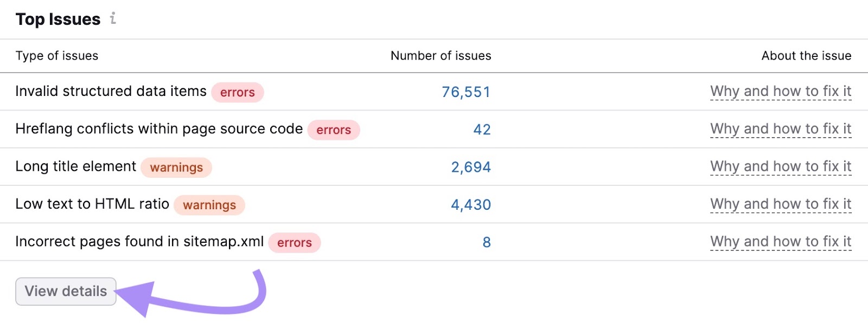The height and width of the screenshot is (323, 868).
Task: Click warnings badge beside Long title element
Action: pyautogui.click(x=176, y=167)
